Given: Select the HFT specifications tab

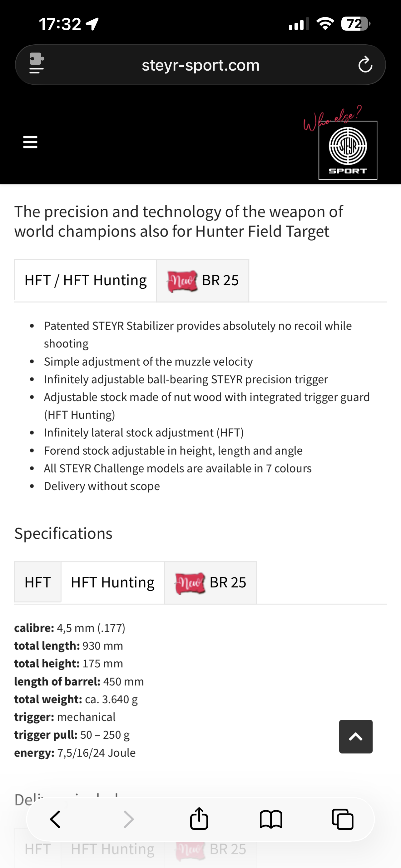Looking at the screenshot, I should (38, 582).
